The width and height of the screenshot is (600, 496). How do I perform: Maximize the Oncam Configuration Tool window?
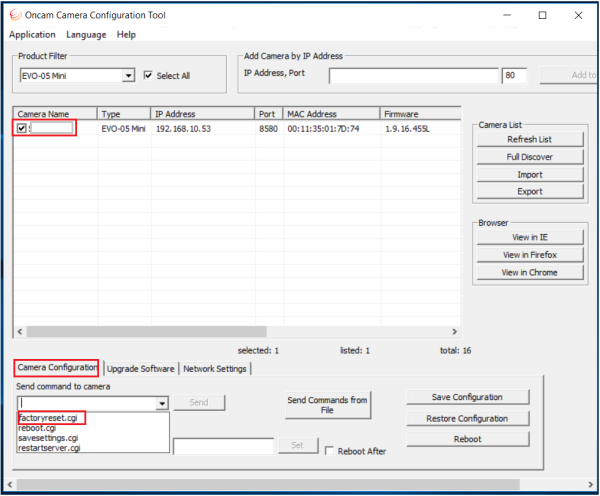(x=543, y=15)
